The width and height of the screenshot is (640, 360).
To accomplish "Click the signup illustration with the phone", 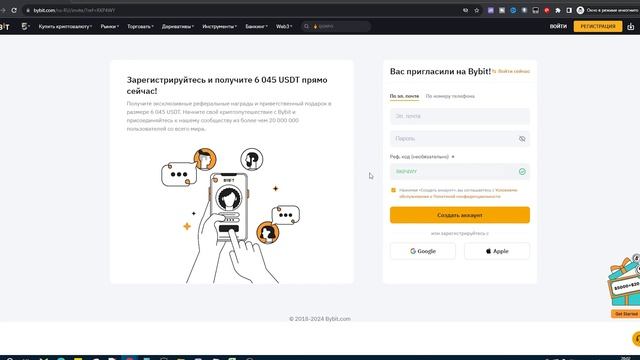I will tap(231, 215).
